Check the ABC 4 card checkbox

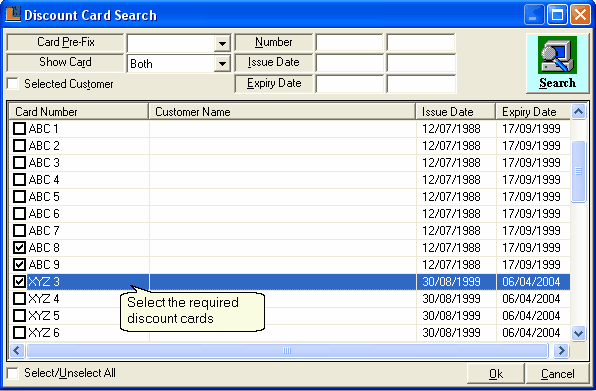[19, 179]
